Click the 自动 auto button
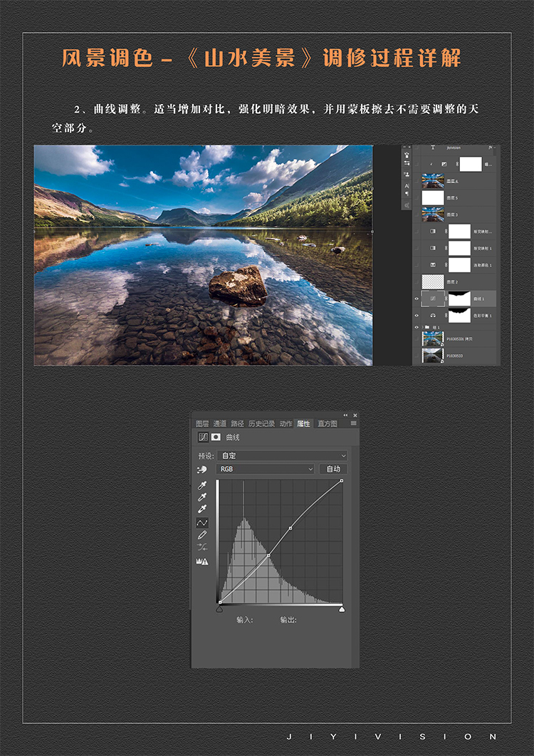 [333, 469]
